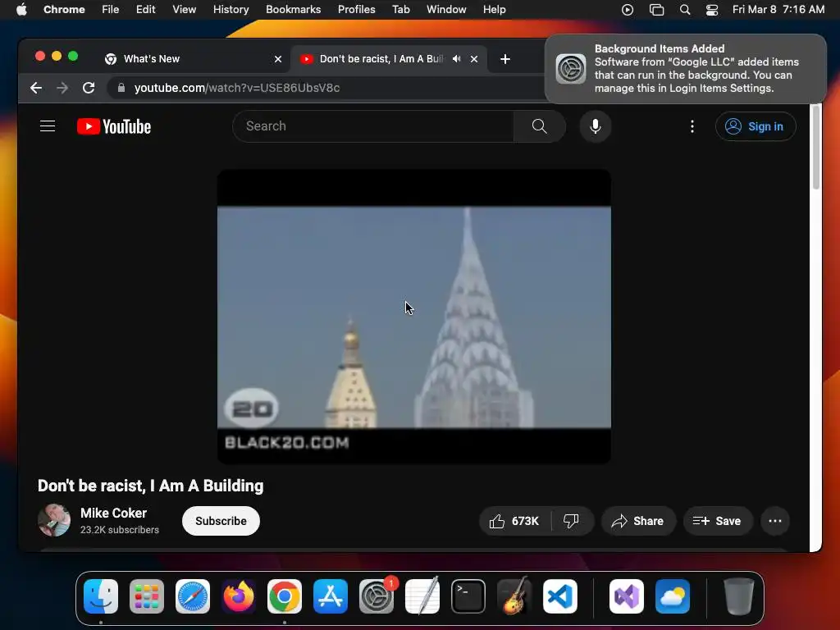This screenshot has width=840, height=630.
Task: Click the search magnifier button on YouTube
Action: [x=540, y=126]
